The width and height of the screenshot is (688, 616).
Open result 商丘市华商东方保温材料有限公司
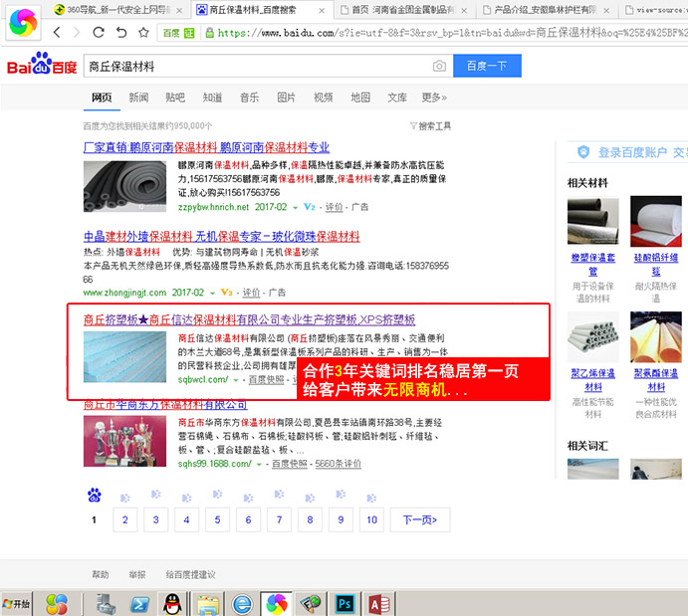(165, 405)
